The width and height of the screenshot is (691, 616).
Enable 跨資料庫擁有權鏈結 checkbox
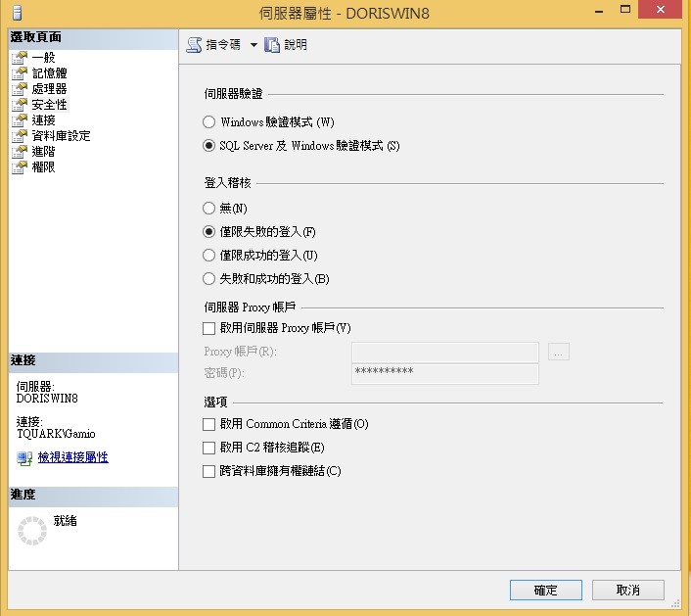pos(208,471)
